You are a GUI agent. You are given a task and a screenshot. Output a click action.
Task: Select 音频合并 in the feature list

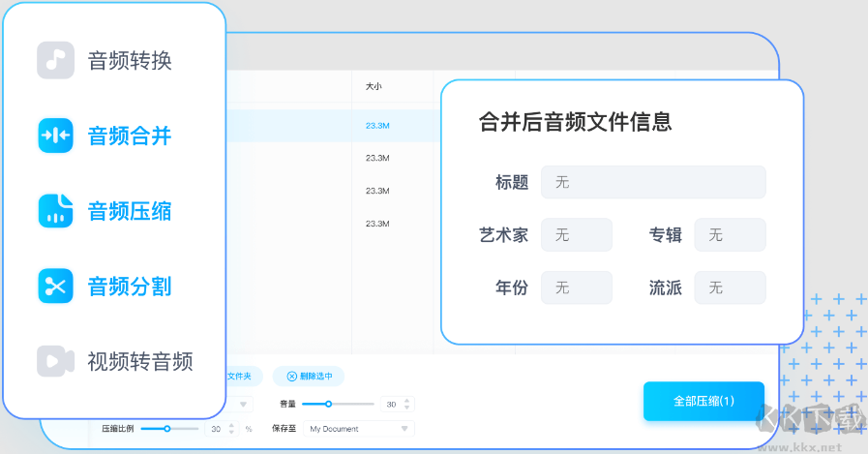point(130,136)
